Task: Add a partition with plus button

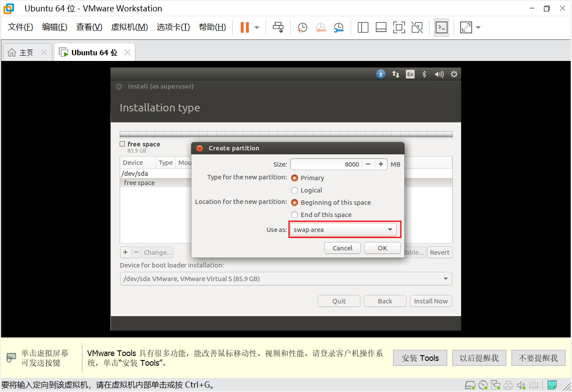Action: (125, 253)
